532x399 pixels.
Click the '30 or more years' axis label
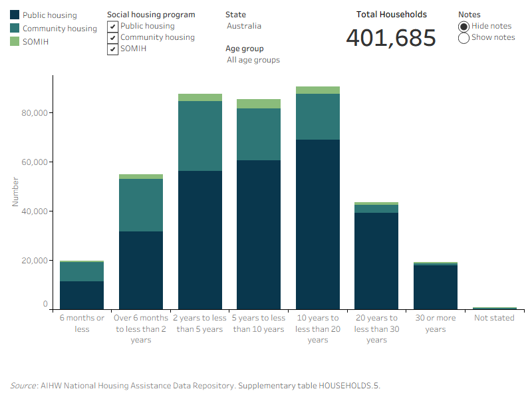tap(436, 323)
